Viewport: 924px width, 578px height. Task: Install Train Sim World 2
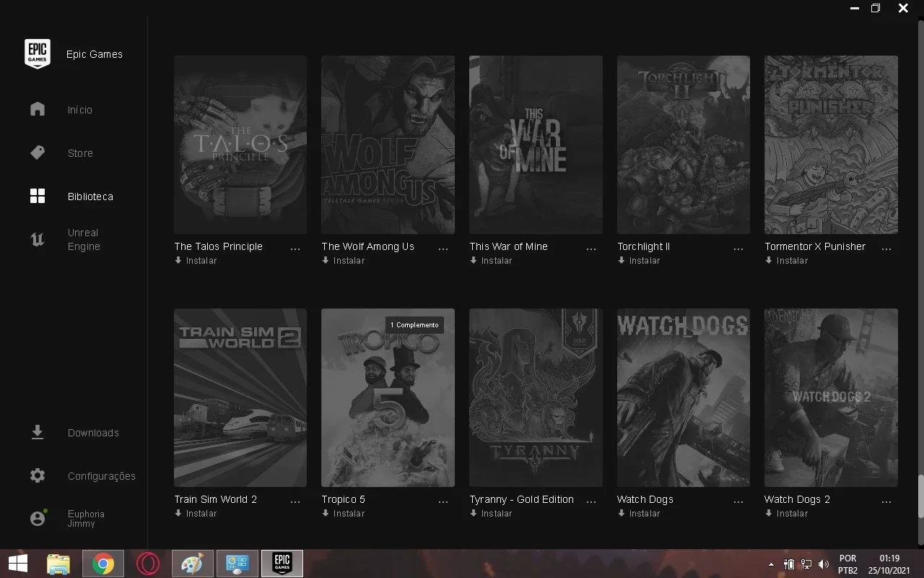196,514
